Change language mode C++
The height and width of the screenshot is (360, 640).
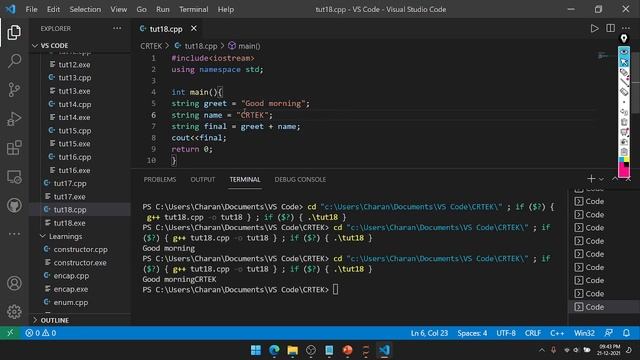tap(557, 333)
